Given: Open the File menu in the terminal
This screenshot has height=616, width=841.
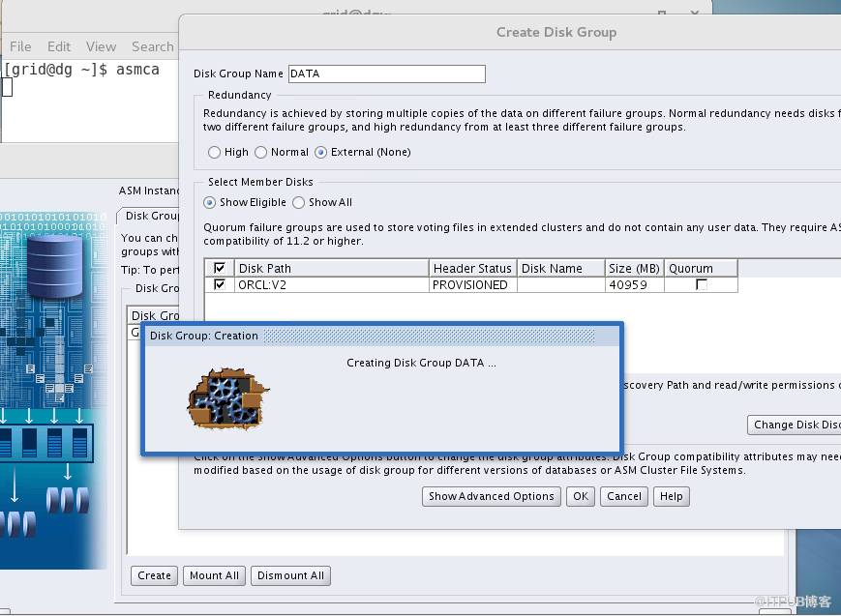Looking at the screenshot, I should 19,45.
